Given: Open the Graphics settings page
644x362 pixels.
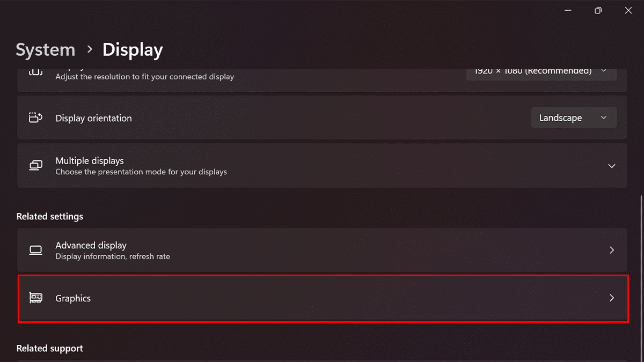Looking at the screenshot, I should (322, 298).
